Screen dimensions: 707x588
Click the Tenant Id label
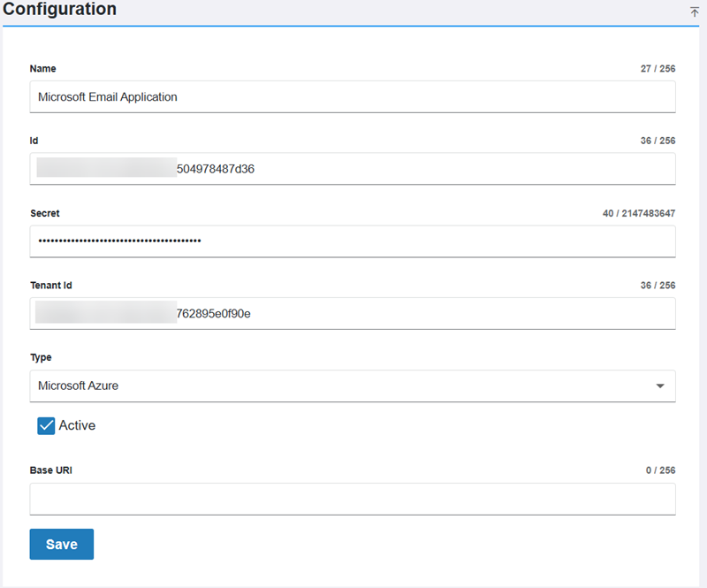click(51, 286)
